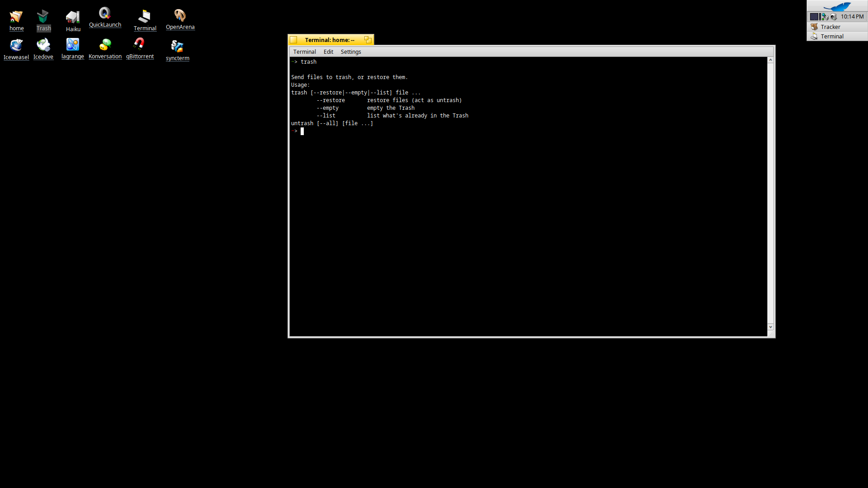Image resolution: width=868 pixels, height=488 pixels.
Task: Open the Terminal menu in menu bar
Action: click(304, 52)
